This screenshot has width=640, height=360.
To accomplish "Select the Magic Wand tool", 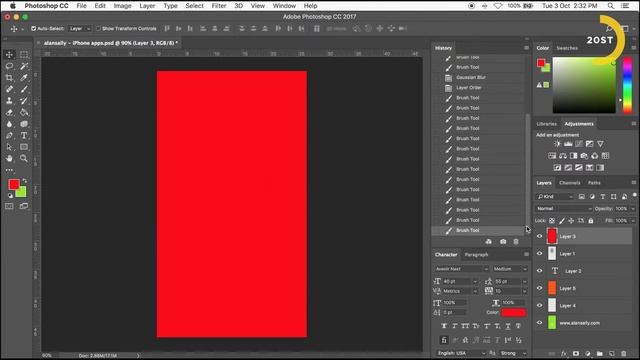I will pos(24,66).
